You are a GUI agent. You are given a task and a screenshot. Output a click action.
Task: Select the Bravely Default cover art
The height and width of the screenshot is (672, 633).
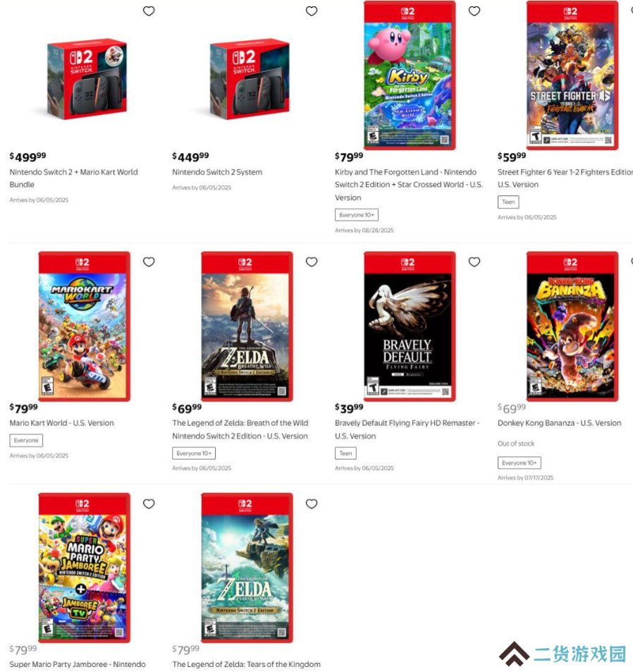click(x=410, y=326)
